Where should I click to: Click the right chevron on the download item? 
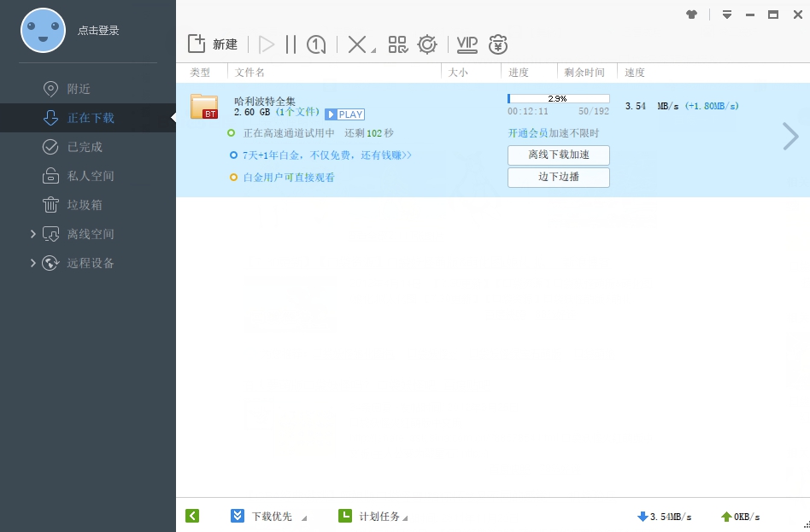(x=790, y=137)
